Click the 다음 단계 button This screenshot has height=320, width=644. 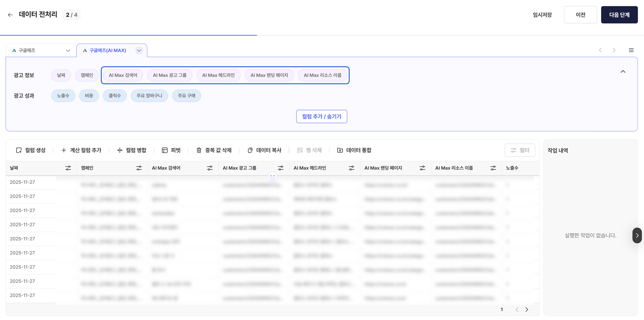tap(619, 15)
